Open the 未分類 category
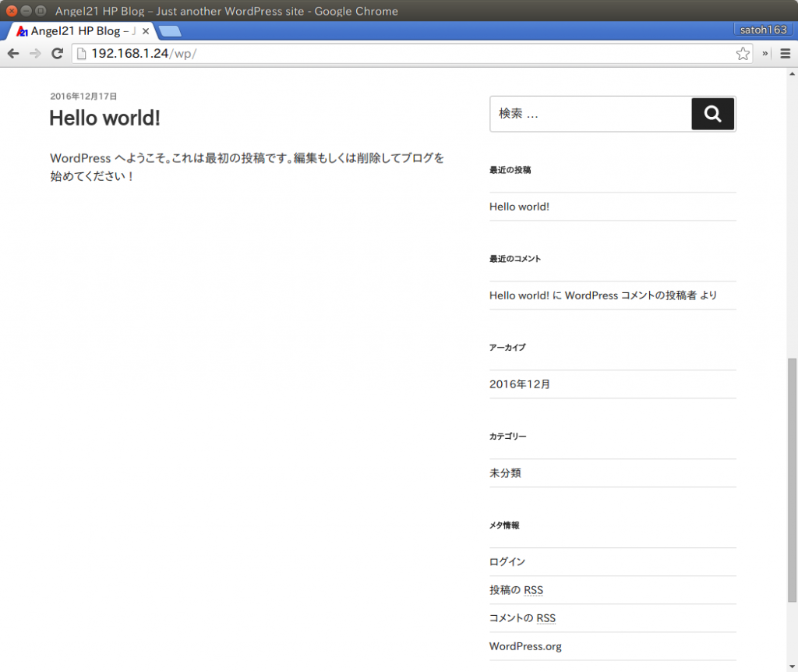The height and width of the screenshot is (672, 798). coord(505,473)
